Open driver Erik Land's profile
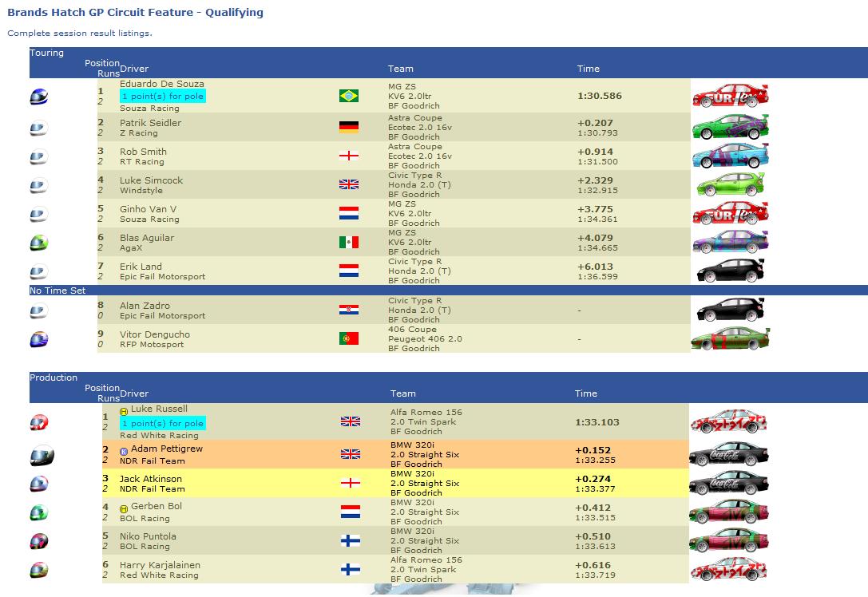 point(141,267)
